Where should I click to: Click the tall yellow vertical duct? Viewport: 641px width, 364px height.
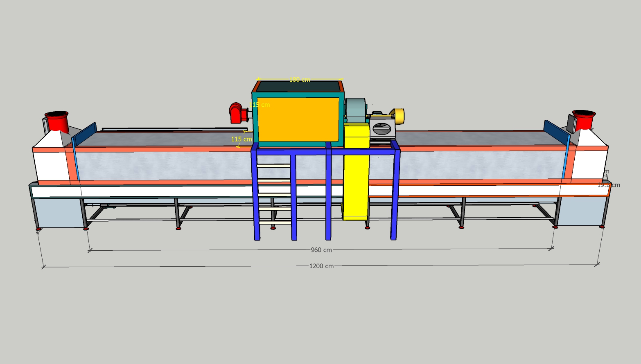355,180
